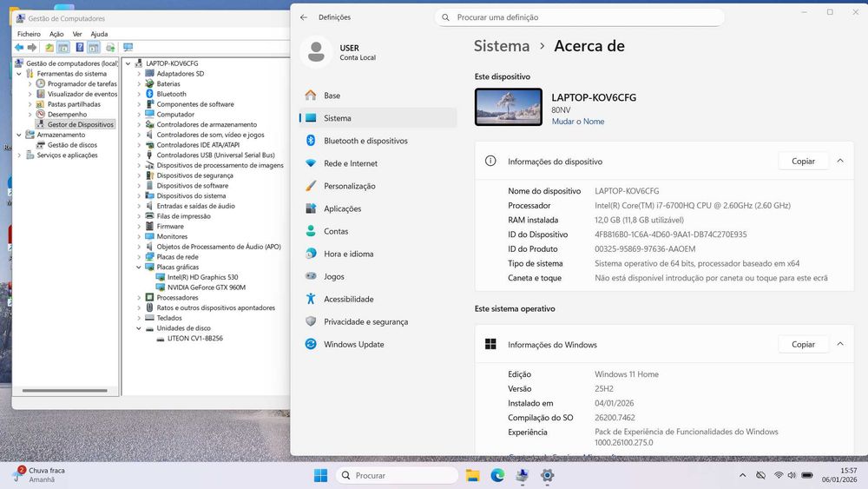868x489 pixels.
Task: Click the left pane horizontal scrollbar
Action: click(x=65, y=391)
